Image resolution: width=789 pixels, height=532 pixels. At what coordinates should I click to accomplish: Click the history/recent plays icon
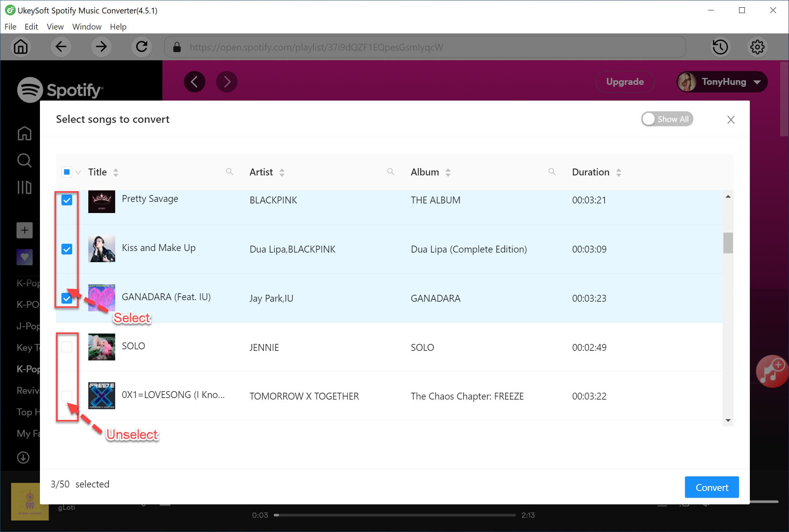tap(720, 47)
